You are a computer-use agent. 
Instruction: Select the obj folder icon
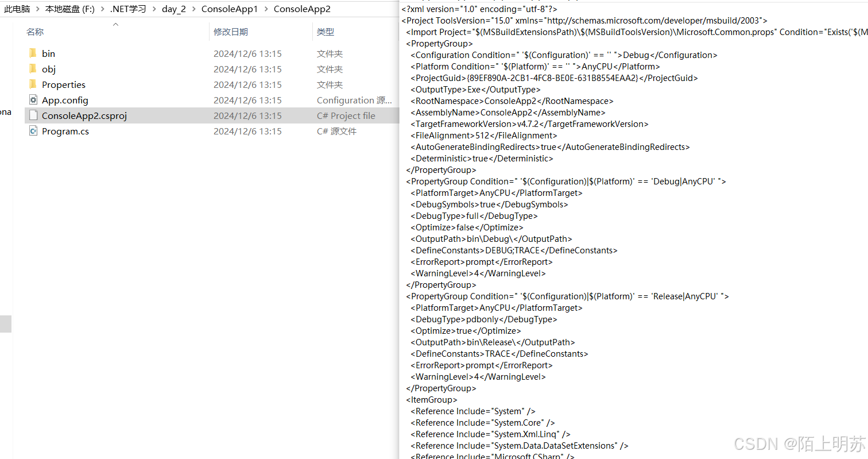click(33, 69)
